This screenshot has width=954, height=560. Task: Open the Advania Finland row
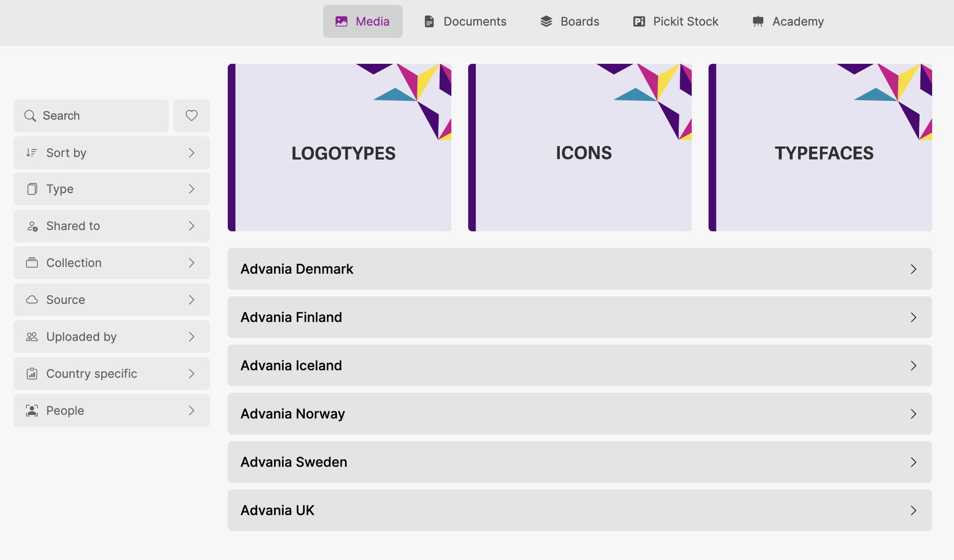(x=580, y=317)
